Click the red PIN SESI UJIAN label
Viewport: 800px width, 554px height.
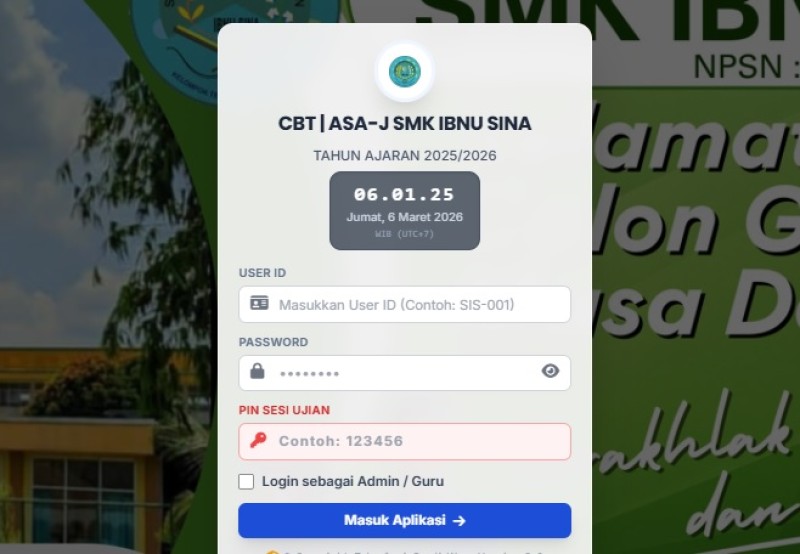[284, 410]
